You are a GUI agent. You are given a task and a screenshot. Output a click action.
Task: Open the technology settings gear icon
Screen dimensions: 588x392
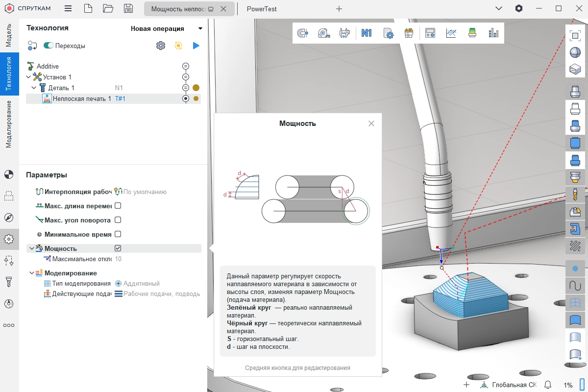point(160,46)
